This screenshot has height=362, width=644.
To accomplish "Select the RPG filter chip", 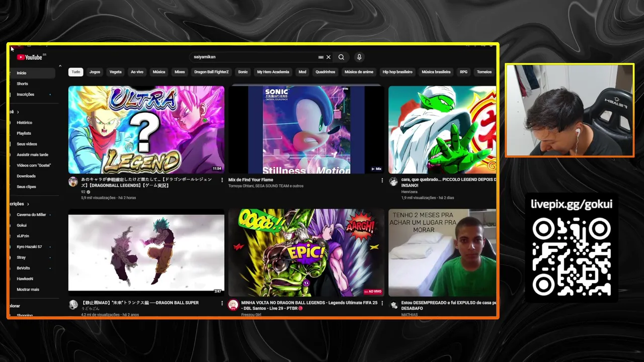I will coord(463,72).
